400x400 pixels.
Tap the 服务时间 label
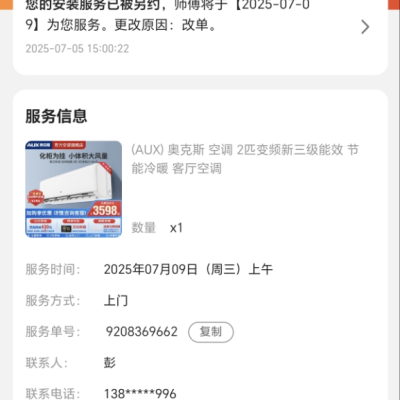tap(53, 269)
